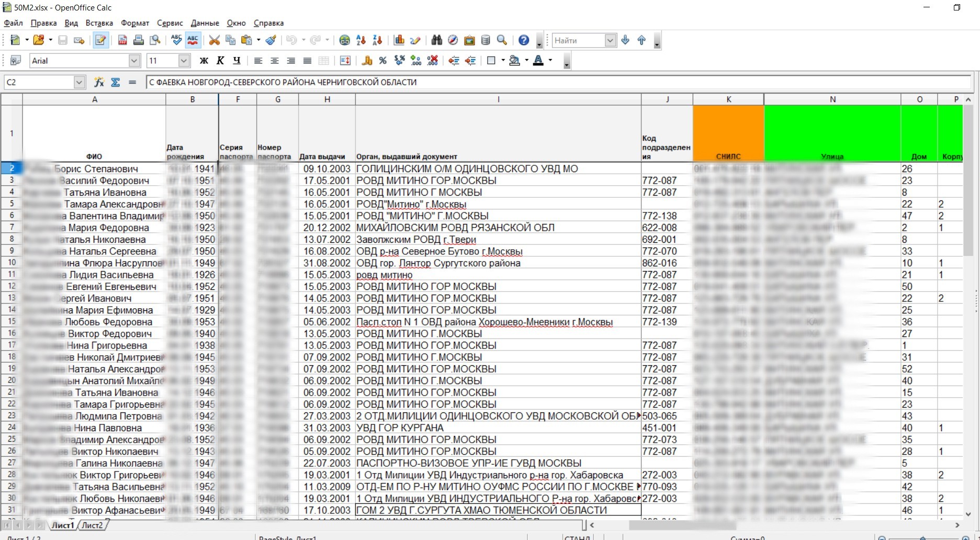Image resolution: width=980 pixels, height=540 pixels.
Task: Toggle bold formatting (Ж)
Action: coord(204,61)
